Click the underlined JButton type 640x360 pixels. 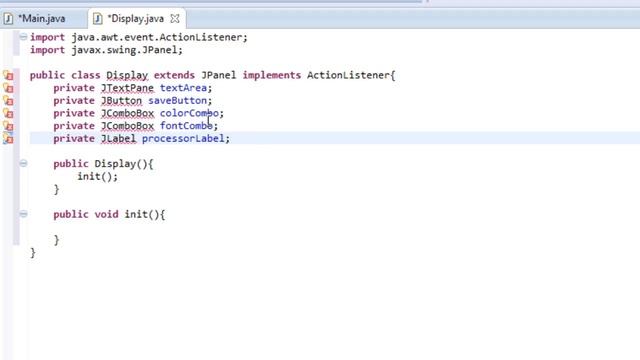tap(121, 101)
